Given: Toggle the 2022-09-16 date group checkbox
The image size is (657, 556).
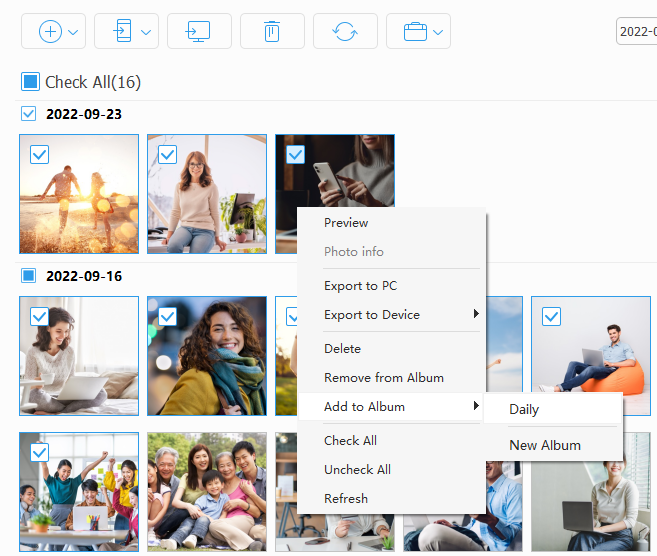Looking at the screenshot, I should pos(29,275).
